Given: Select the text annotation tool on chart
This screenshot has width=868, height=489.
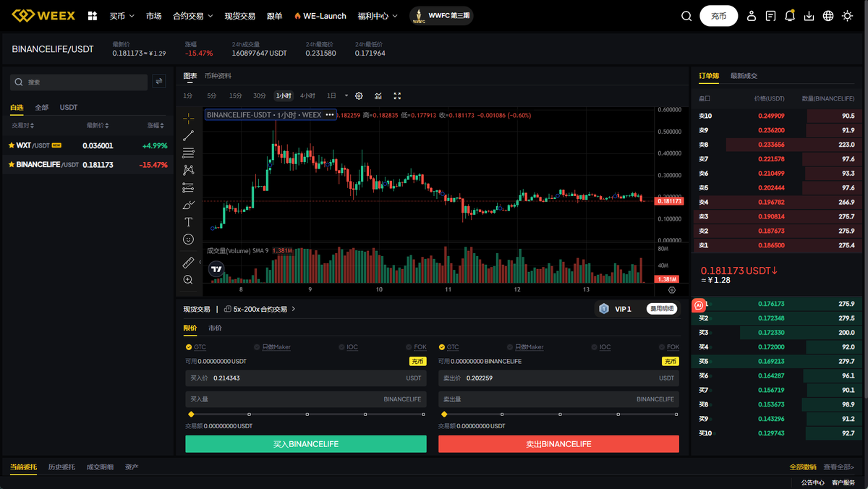Looking at the screenshot, I should [x=188, y=222].
